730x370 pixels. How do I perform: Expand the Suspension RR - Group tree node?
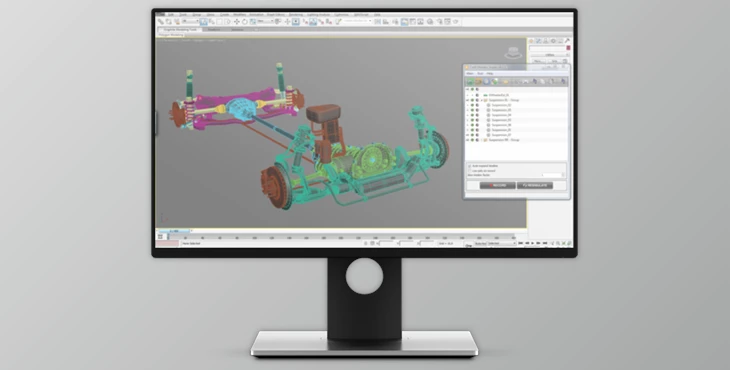pos(481,140)
